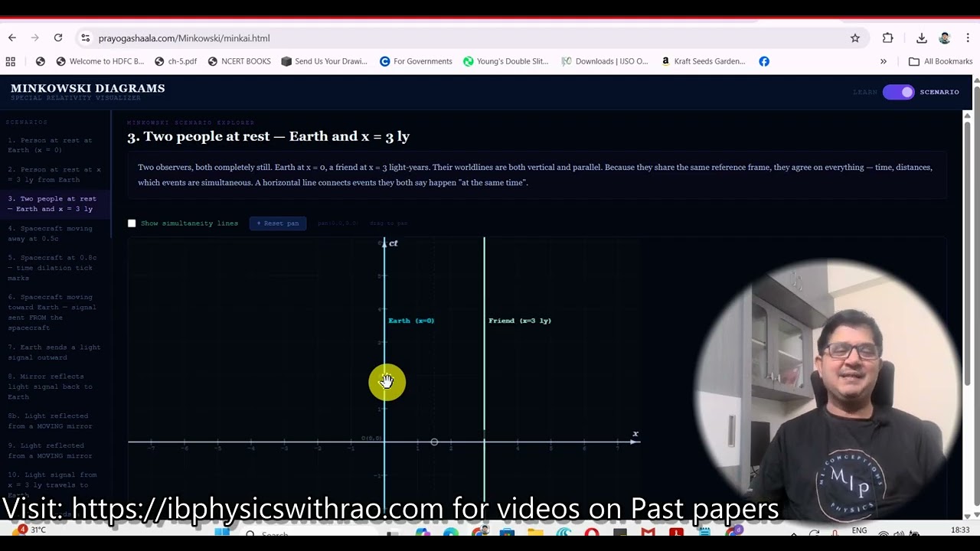Viewport: 980px width, 551px height.
Task: Open the Facebook bookmark icon
Action: click(x=764, y=61)
